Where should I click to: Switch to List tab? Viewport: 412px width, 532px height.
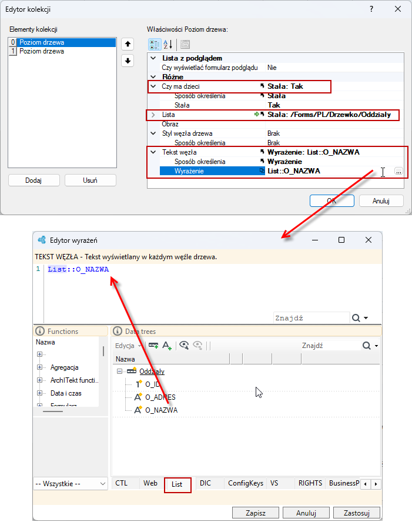(x=177, y=484)
